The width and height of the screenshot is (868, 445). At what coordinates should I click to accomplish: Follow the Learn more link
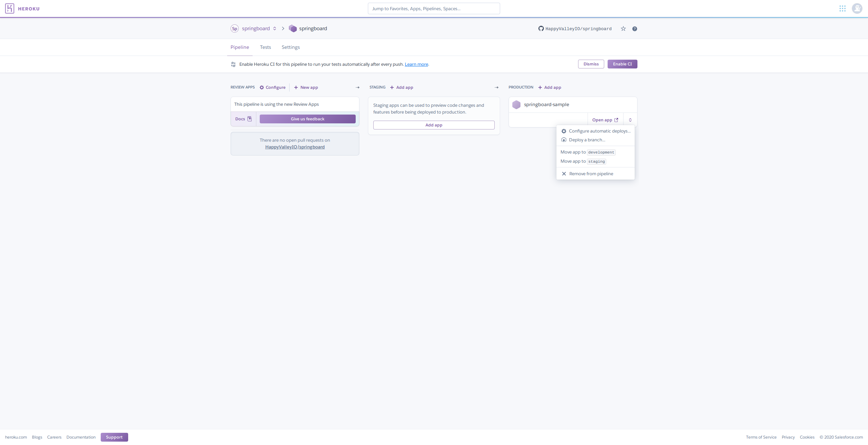(x=416, y=64)
